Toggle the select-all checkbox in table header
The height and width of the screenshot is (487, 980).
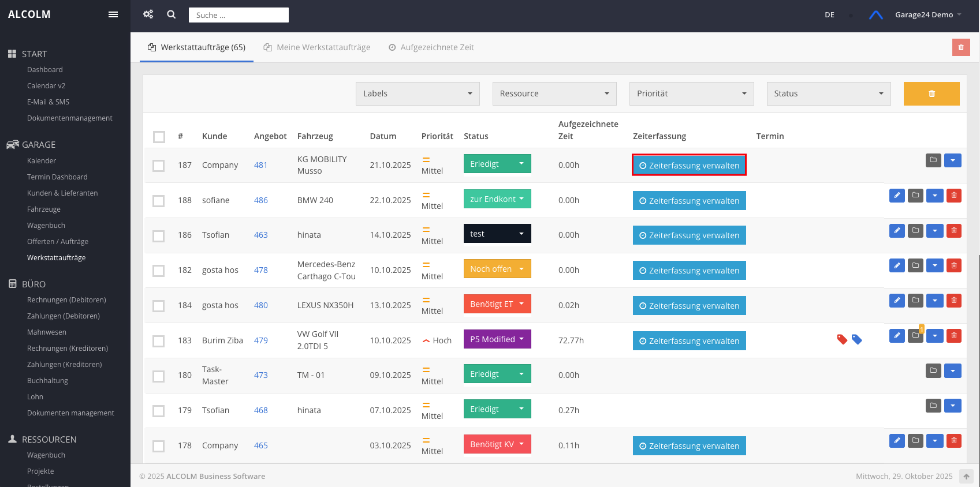(x=159, y=137)
